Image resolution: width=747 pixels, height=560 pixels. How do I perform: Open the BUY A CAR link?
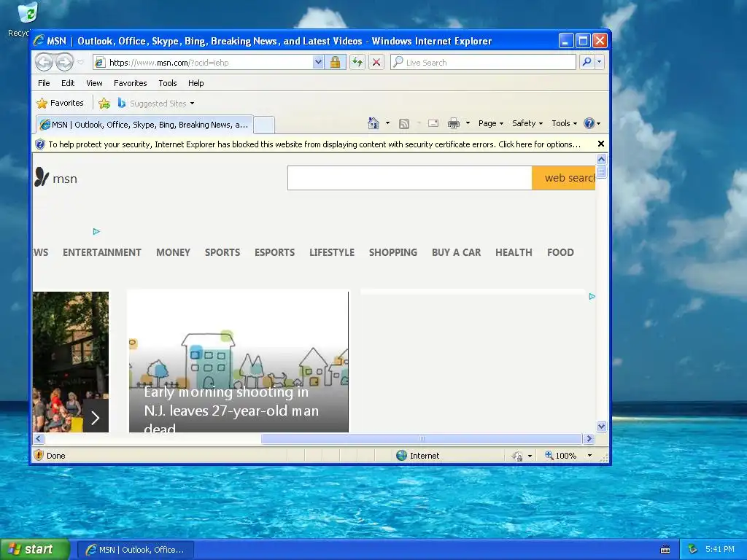click(x=457, y=252)
